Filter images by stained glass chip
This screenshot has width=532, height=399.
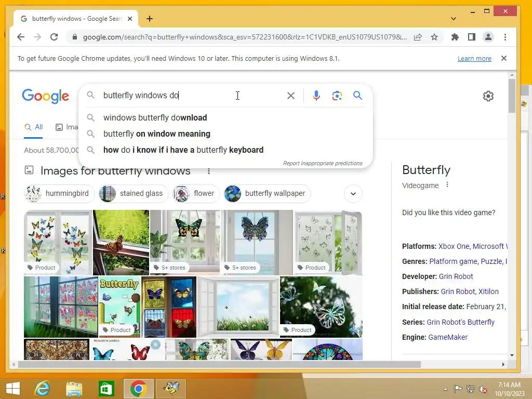[134, 194]
